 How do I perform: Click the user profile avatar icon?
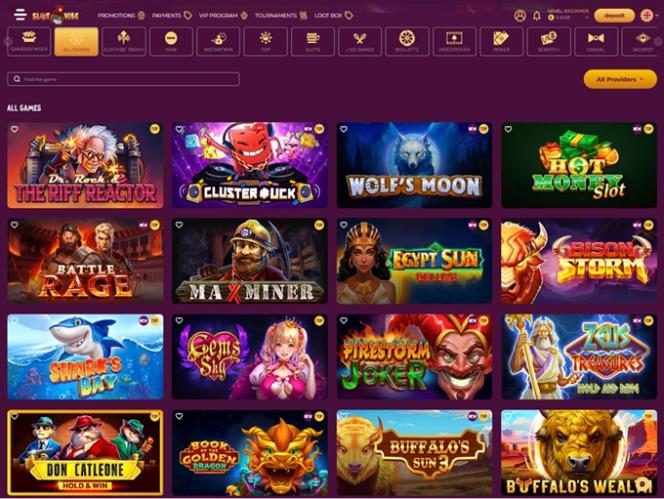(520, 16)
